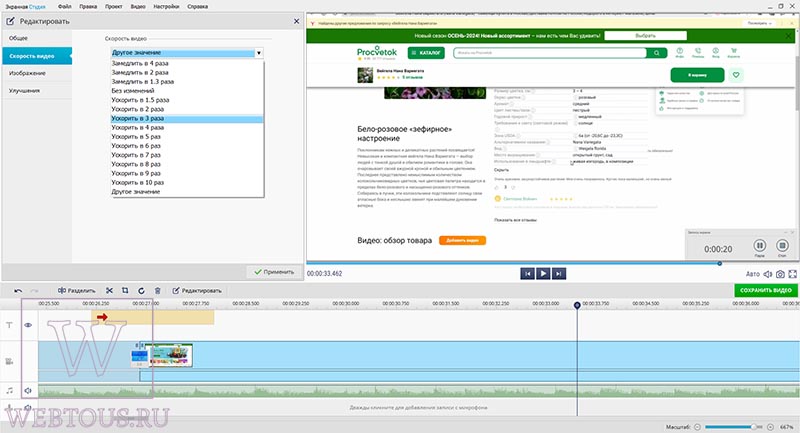The image size is (800, 433).
Task: Mute the audio track speaker toggle
Action: [28, 391]
